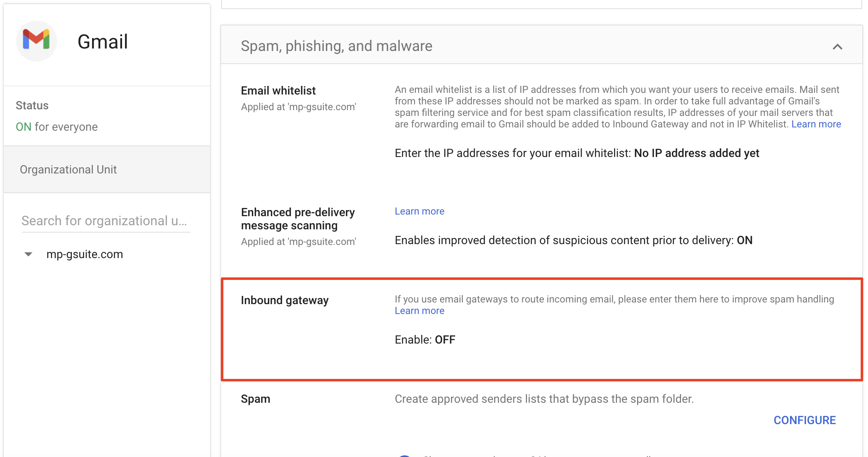Edit the Email whitelist setting title

[x=278, y=90]
